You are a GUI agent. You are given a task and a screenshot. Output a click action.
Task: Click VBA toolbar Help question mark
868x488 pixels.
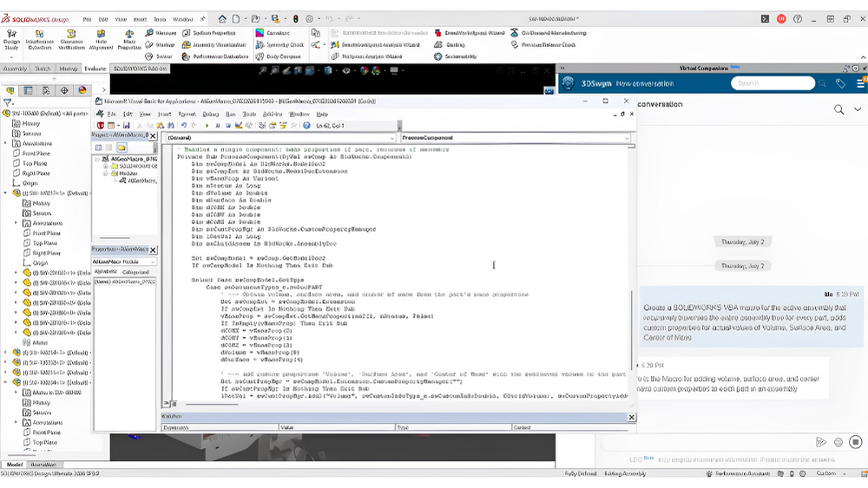[306, 126]
